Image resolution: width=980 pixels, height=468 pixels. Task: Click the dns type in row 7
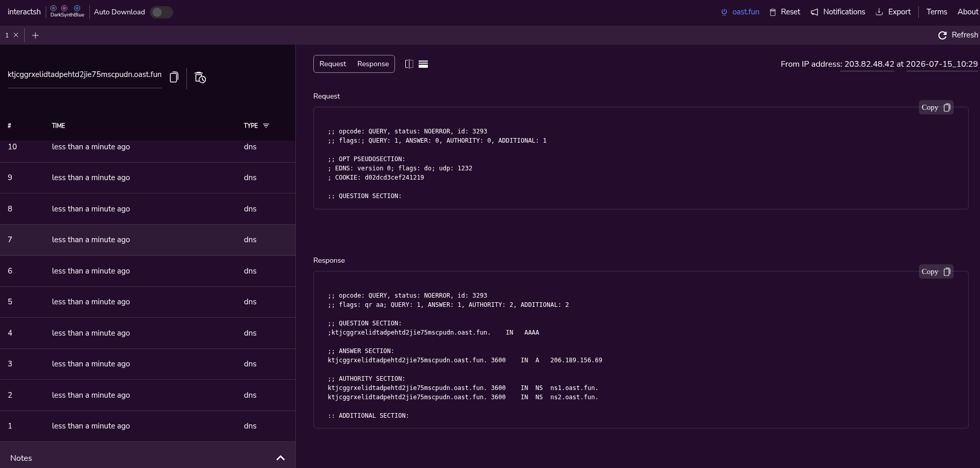click(250, 240)
